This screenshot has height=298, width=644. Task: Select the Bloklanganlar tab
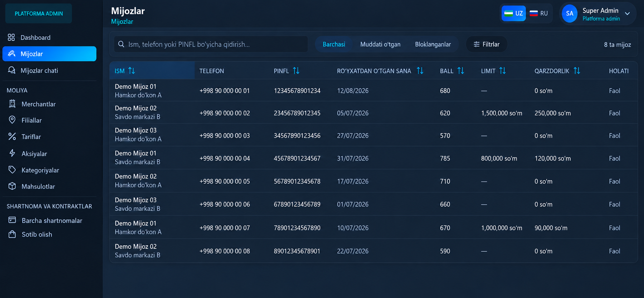(433, 44)
